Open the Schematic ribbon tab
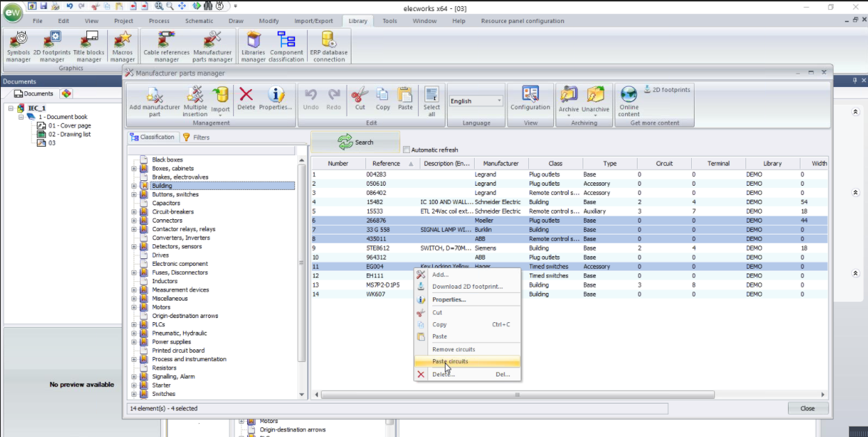 point(199,21)
